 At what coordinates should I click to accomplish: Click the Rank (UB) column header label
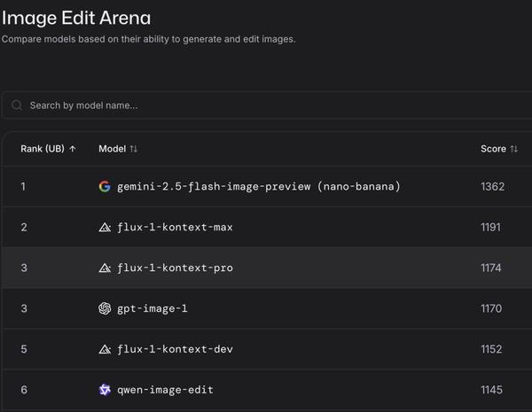coord(43,149)
